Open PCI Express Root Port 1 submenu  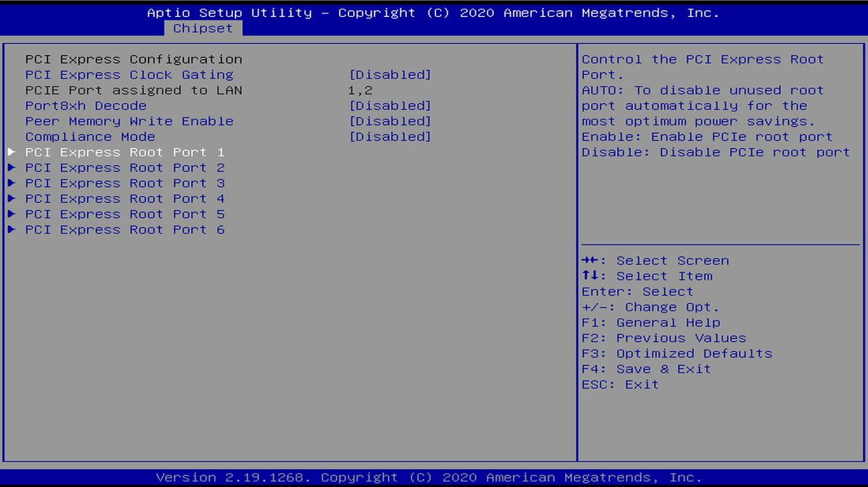point(125,152)
